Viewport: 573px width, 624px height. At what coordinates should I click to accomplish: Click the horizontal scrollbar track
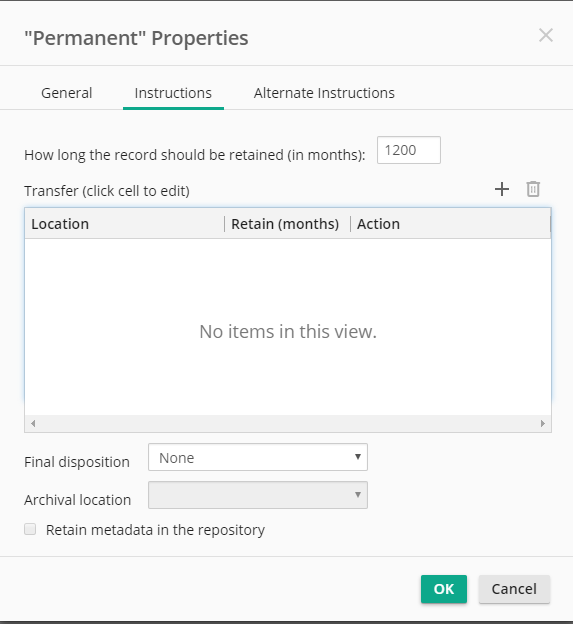tap(288, 423)
